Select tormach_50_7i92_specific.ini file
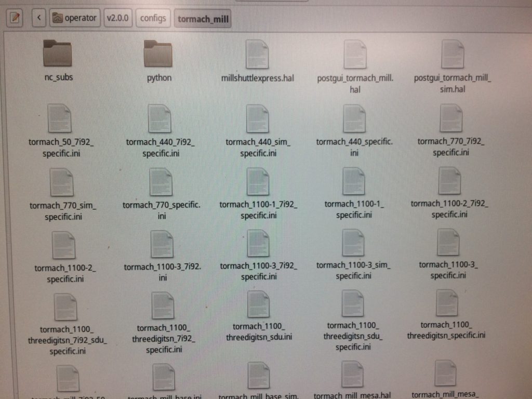The height and width of the screenshot is (399, 532). (x=61, y=131)
